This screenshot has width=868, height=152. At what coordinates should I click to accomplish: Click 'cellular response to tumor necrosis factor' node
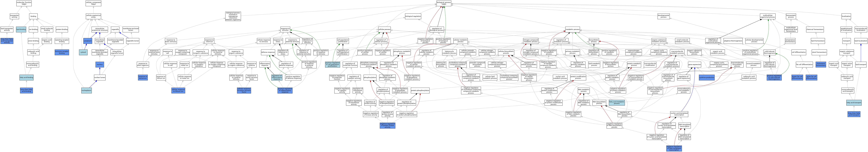(x=244, y=90)
